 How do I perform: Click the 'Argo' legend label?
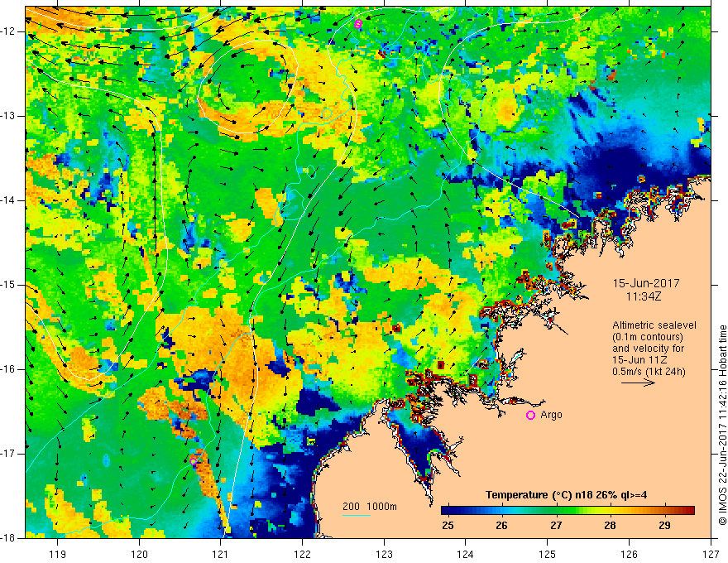point(551,415)
